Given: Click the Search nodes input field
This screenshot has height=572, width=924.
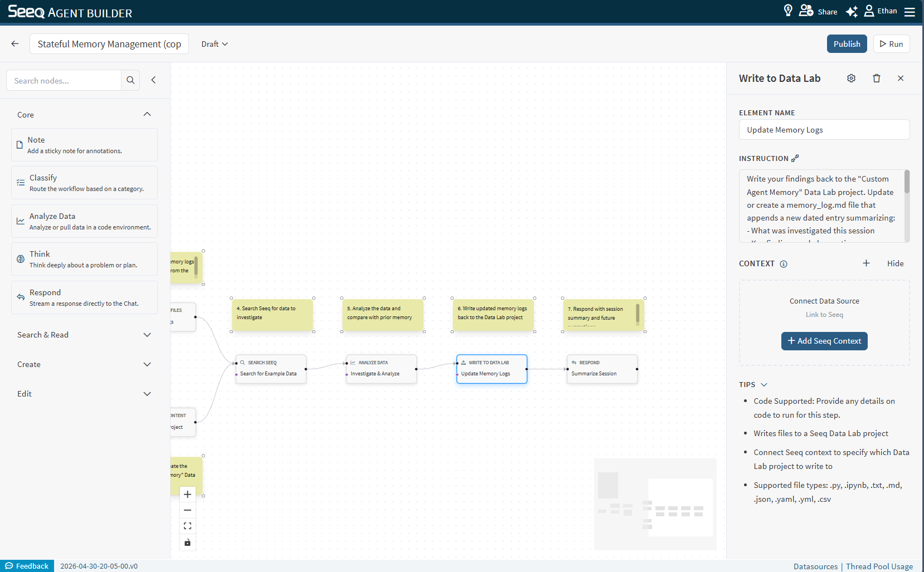Looking at the screenshot, I should click(64, 80).
